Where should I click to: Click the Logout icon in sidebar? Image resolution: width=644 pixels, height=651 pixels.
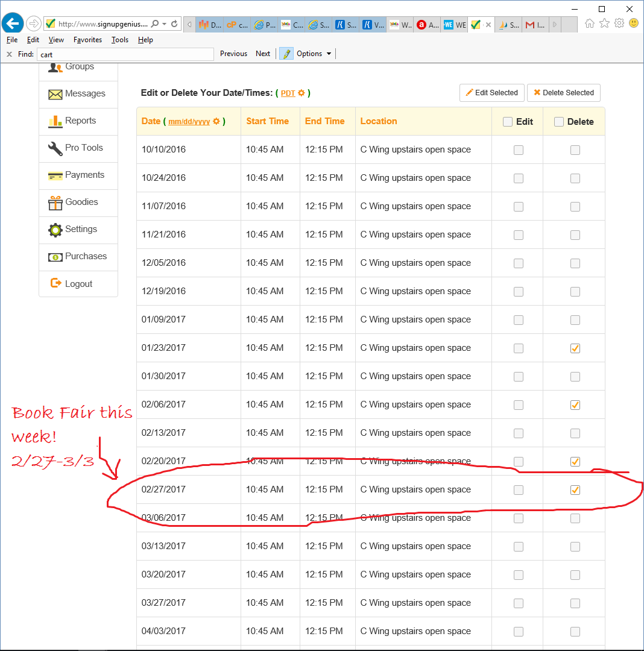(55, 283)
